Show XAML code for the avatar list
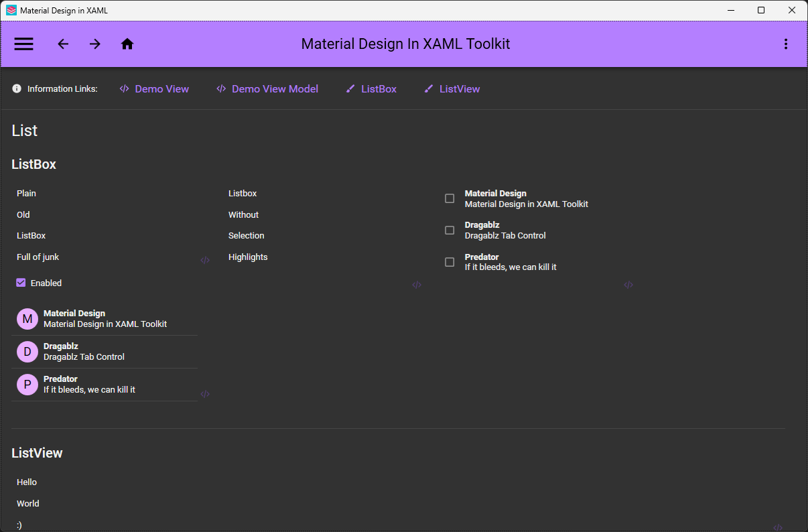This screenshot has width=808, height=532. [x=205, y=394]
